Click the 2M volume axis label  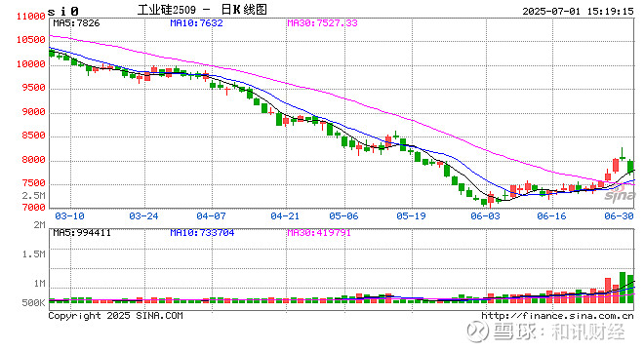(x=39, y=225)
